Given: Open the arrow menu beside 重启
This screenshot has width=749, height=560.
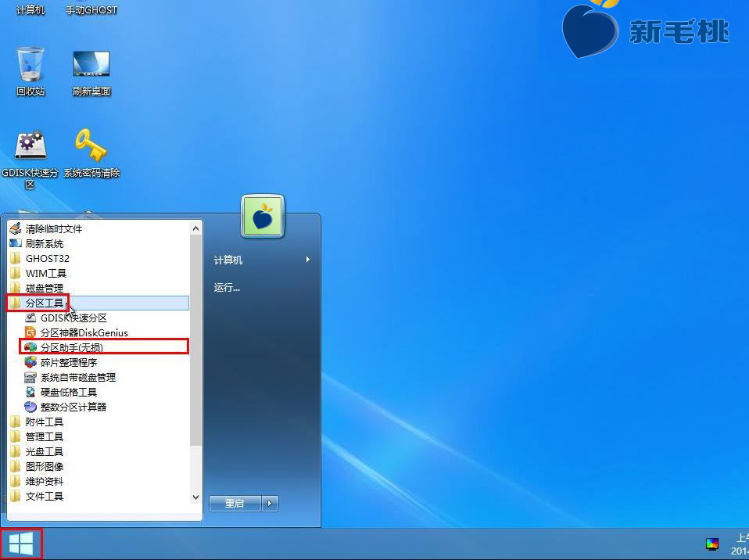Looking at the screenshot, I should [x=270, y=503].
